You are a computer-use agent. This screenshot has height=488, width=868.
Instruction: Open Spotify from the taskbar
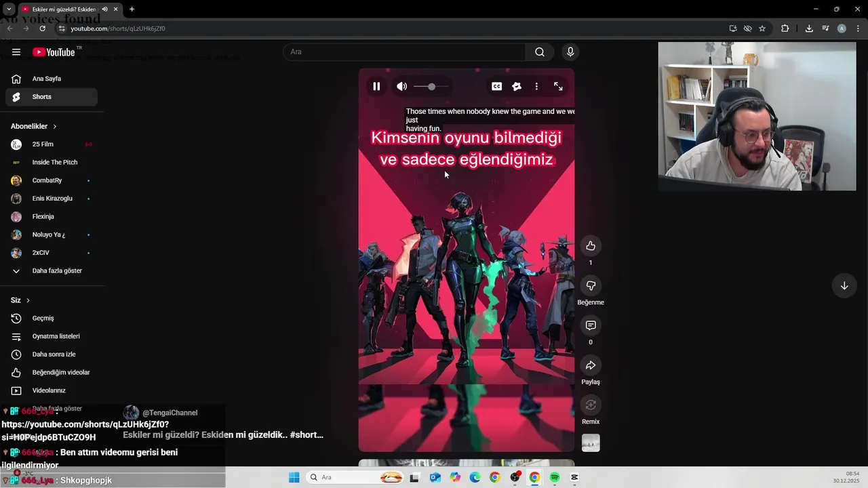555,478
